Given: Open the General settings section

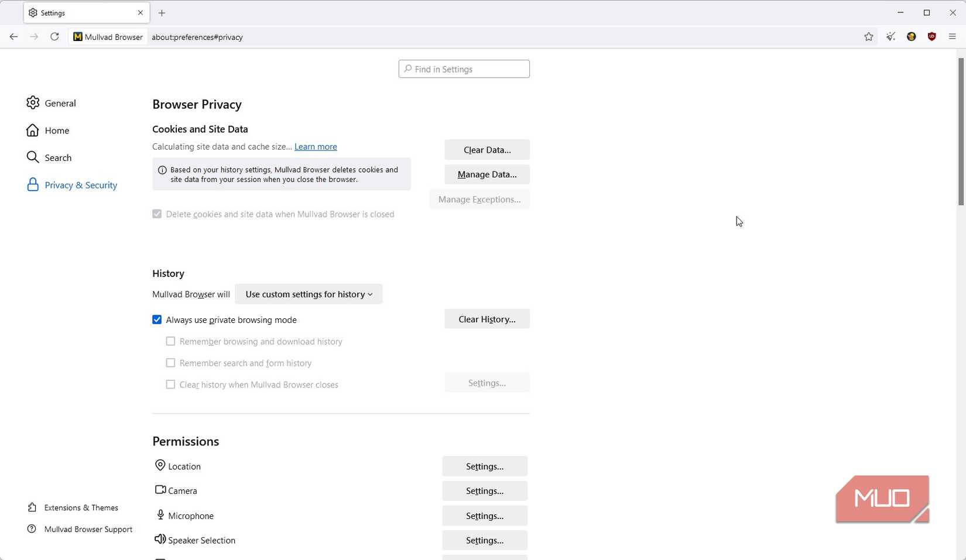Looking at the screenshot, I should pyautogui.click(x=60, y=103).
